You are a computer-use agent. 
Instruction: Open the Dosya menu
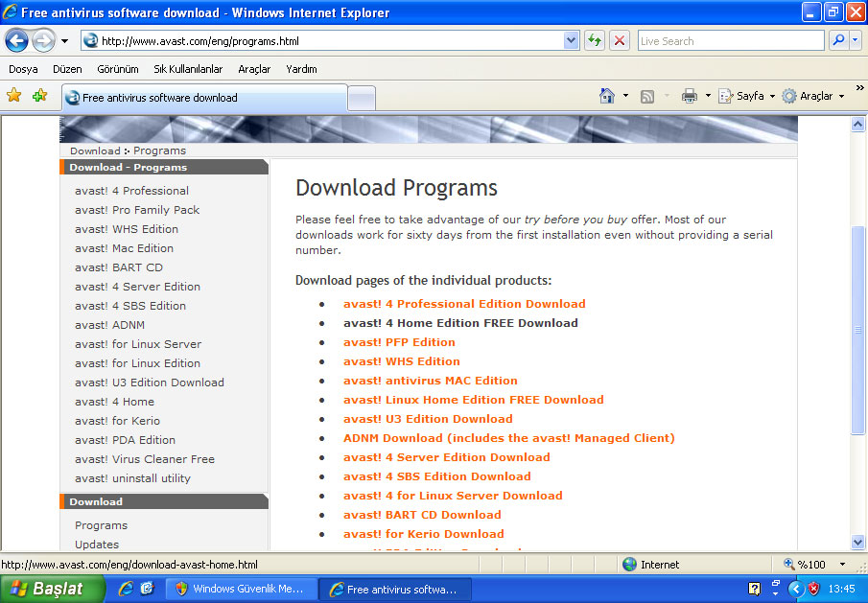(23, 69)
